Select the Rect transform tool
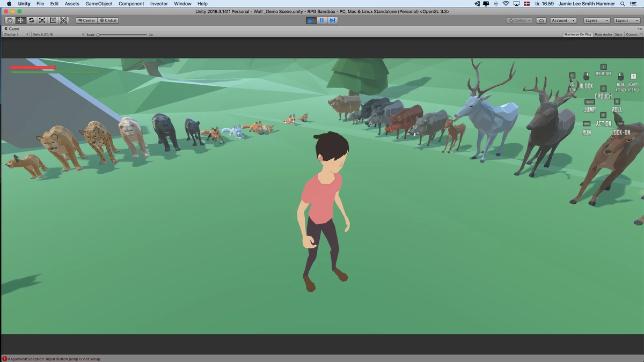The height and width of the screenshot is (362, 644). click(x=53, y=20)
